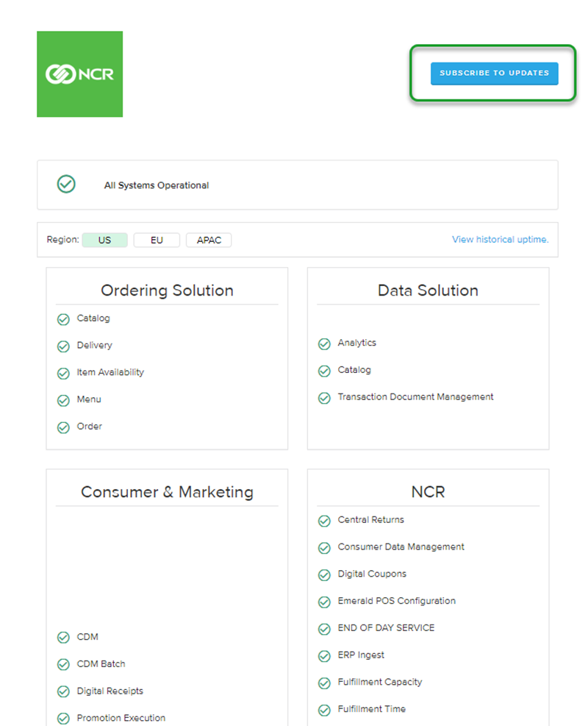The image size is (588, 726).
Task: Click status icon beside ERP Ingest
Action: 324,656
